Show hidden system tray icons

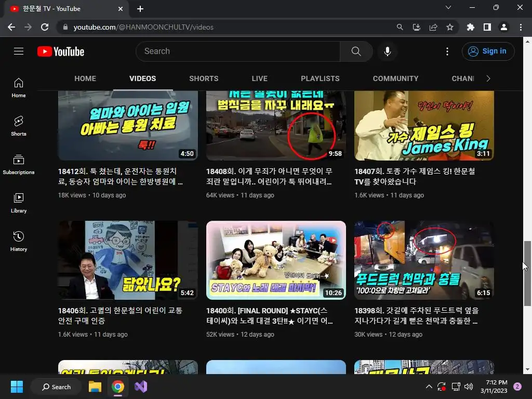429,387
